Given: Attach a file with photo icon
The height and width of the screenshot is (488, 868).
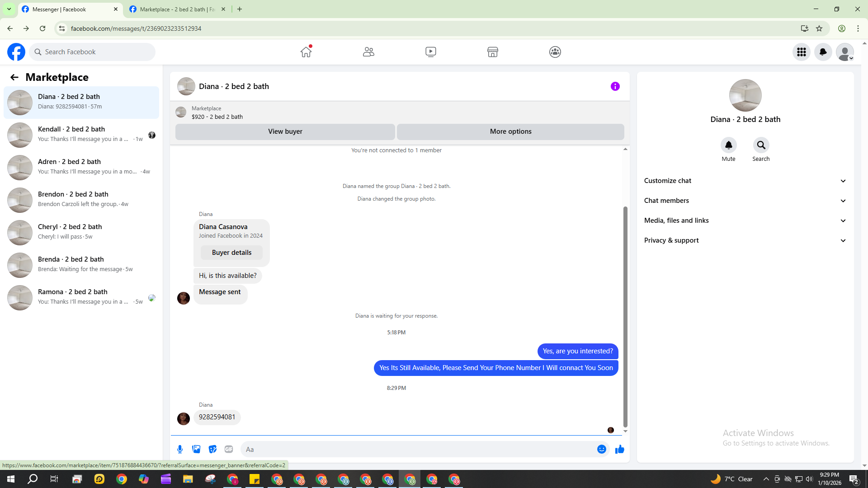Looking at the screenshot, I should (196, 449).
